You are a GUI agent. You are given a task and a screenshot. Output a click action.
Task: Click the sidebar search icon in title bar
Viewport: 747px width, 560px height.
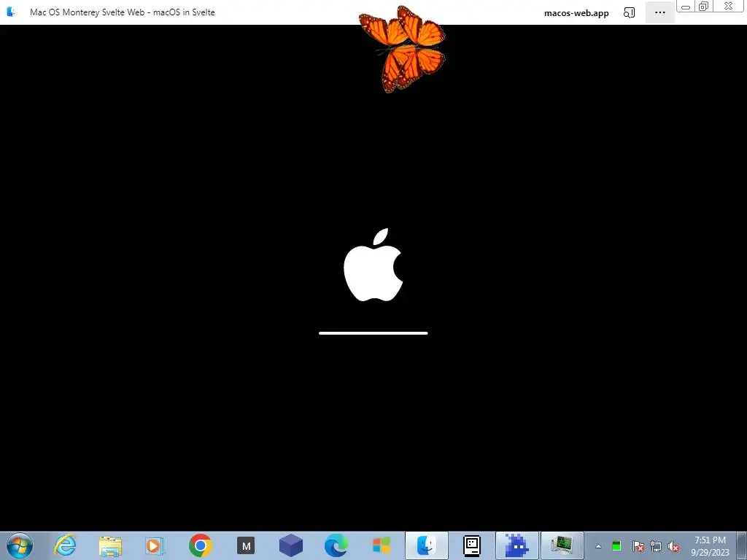pos(630,13)
